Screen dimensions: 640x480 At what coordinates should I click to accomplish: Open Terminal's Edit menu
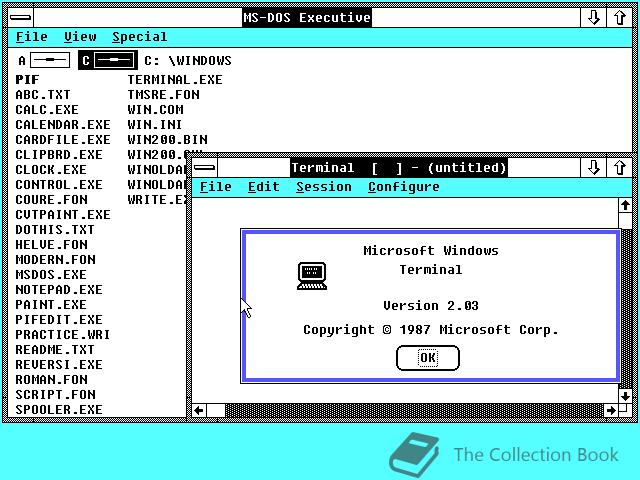click(x=264, y=187)
